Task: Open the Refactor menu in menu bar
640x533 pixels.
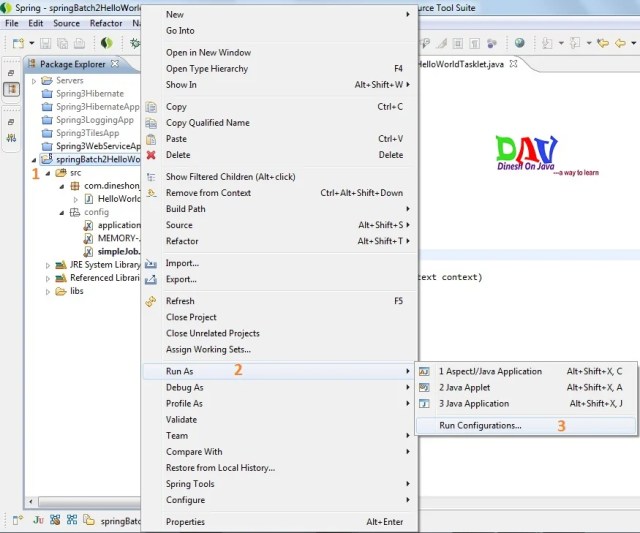Action: point(106,23)
